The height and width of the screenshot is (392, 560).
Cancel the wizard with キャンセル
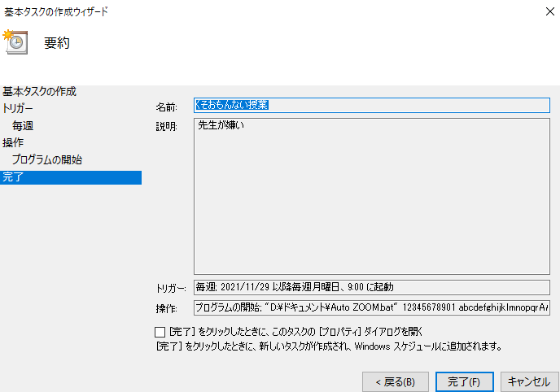click(529, 381)
